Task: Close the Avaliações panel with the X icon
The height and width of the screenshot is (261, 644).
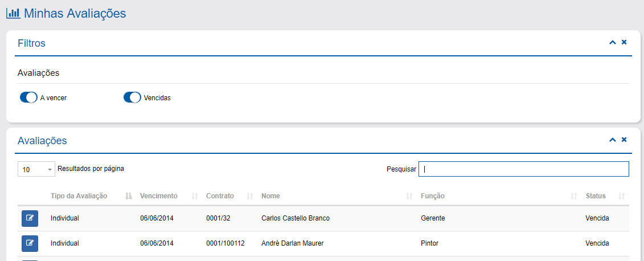Action: point(624,140)
